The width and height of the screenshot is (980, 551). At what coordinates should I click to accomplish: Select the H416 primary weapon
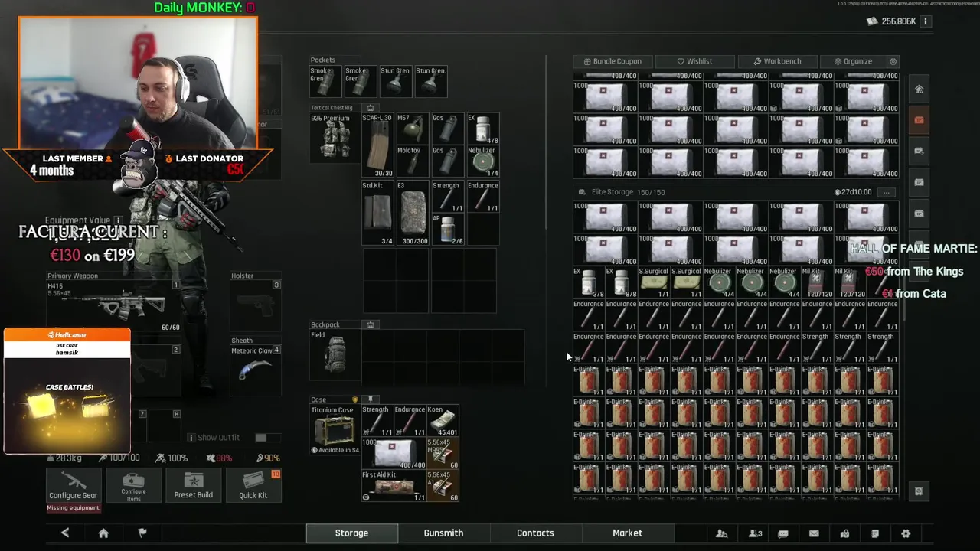tap(113, 306)
